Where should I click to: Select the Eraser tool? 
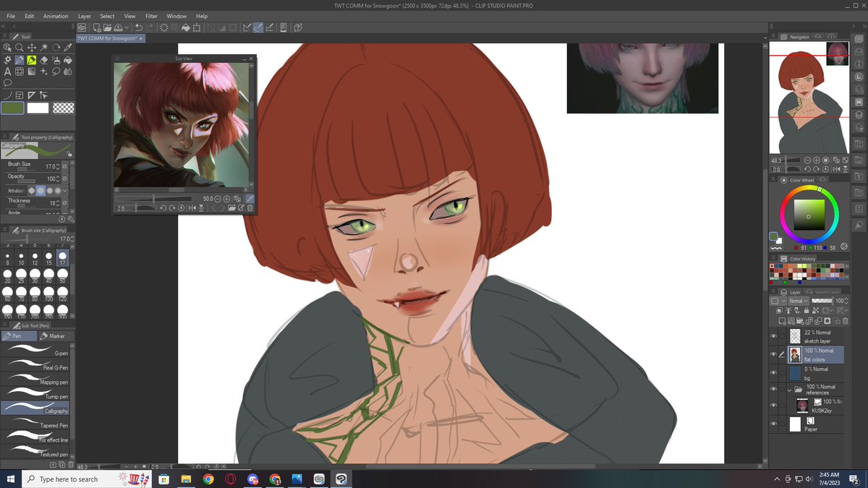(x=43, y=60)
